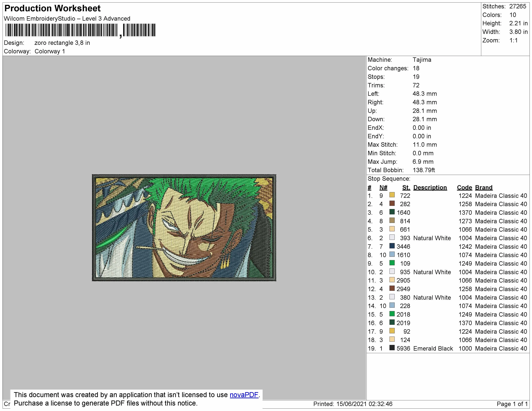Click the 'St.' column header
The height and width of the screenshot is (411, 532).
click(x=406, y=187)
